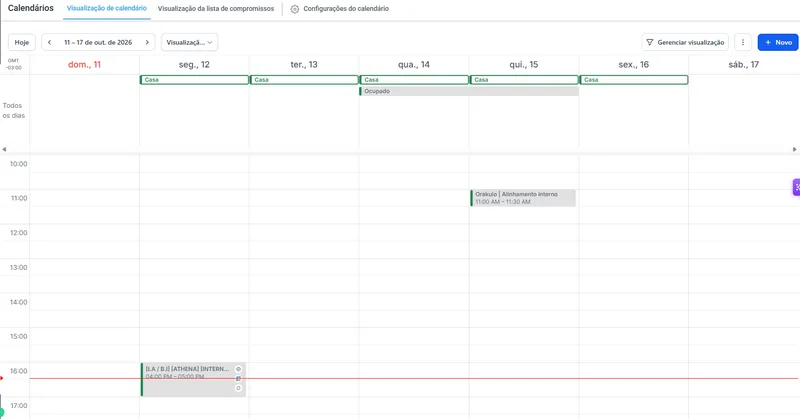Screen dimensions: 800x419
Task: Go to next week with right chevron
Action: [x=147, y=42]
